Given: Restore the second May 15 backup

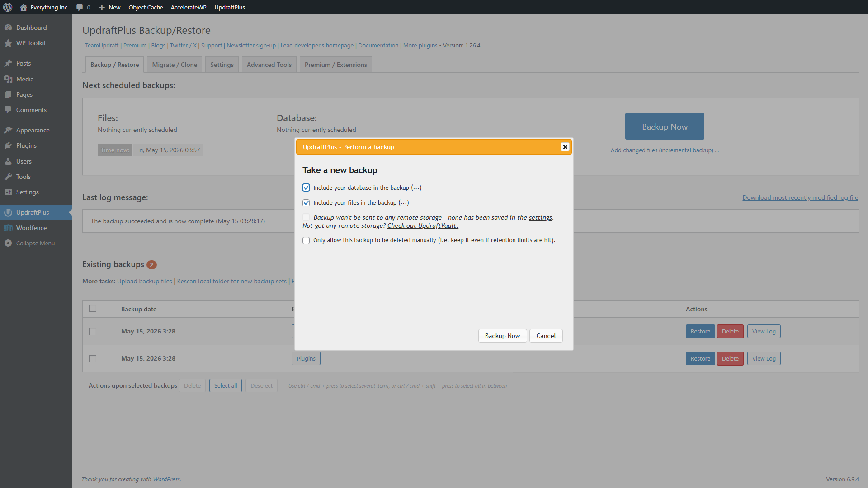Looking at the screenshot, I should point(700,358).
